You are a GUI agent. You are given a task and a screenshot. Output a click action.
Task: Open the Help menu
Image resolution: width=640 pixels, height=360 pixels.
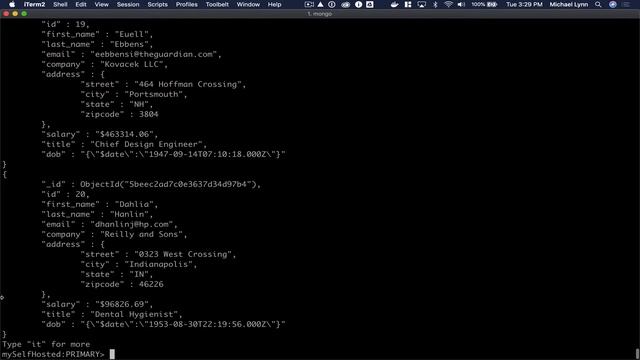pyautogui.click(x=274, y=4)
